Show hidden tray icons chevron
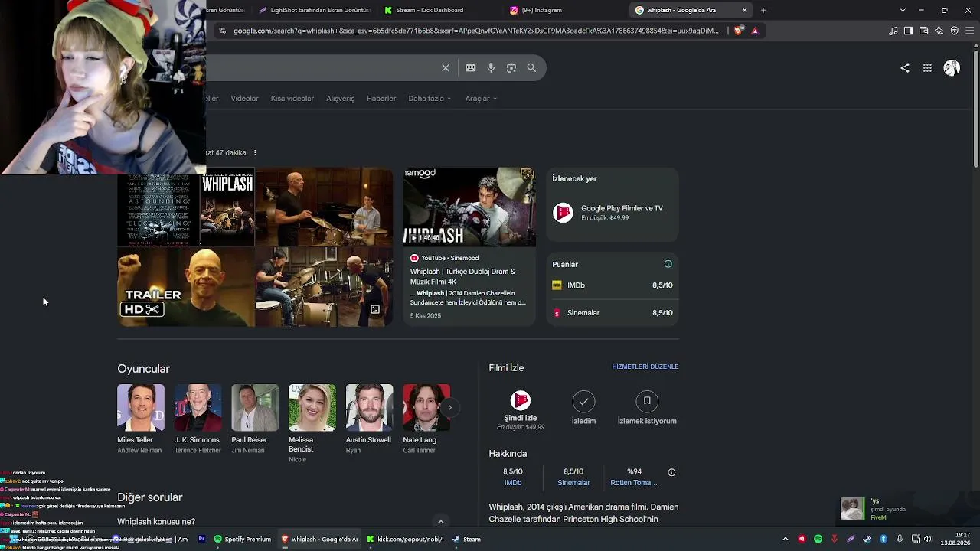 pyautogui.click(x=786, y=540)
